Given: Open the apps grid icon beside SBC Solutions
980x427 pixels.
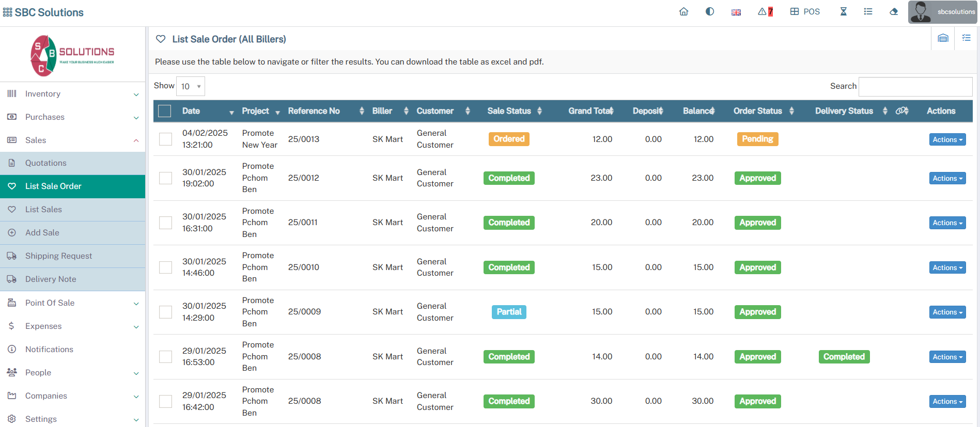Looking at the screenshot, I should tap(7, 12).
